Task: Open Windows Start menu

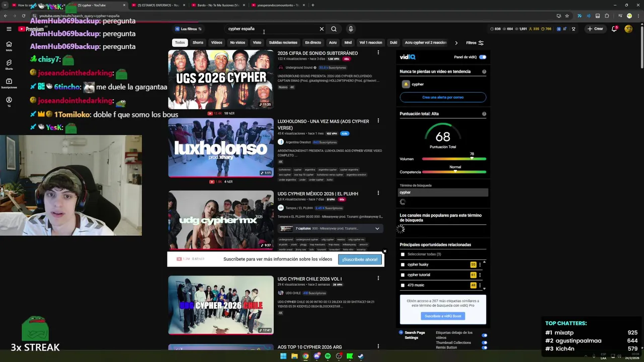Action: click(x=283, y=356)
